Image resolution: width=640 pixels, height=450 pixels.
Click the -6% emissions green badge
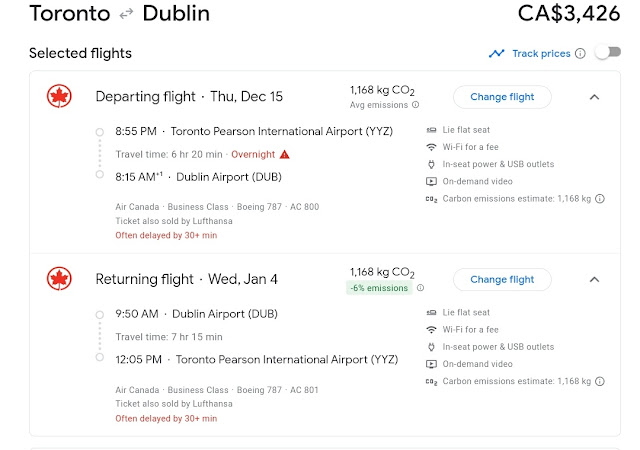[379, 288]
